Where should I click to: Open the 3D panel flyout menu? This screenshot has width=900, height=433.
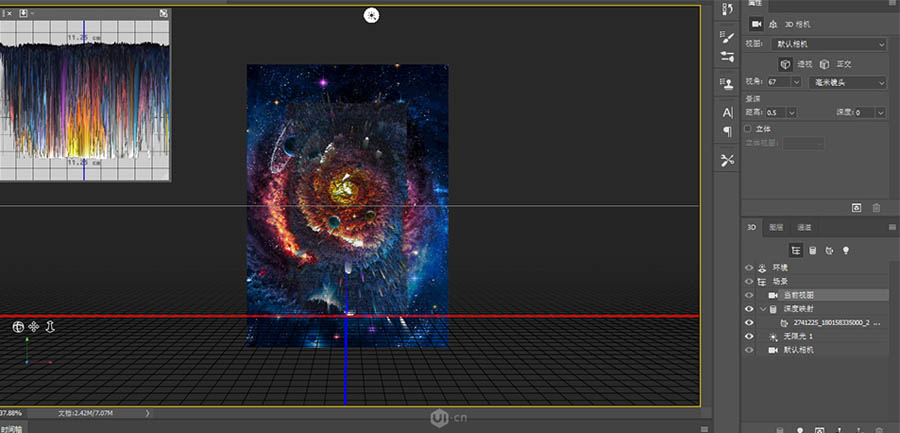(x=892, y=227)
